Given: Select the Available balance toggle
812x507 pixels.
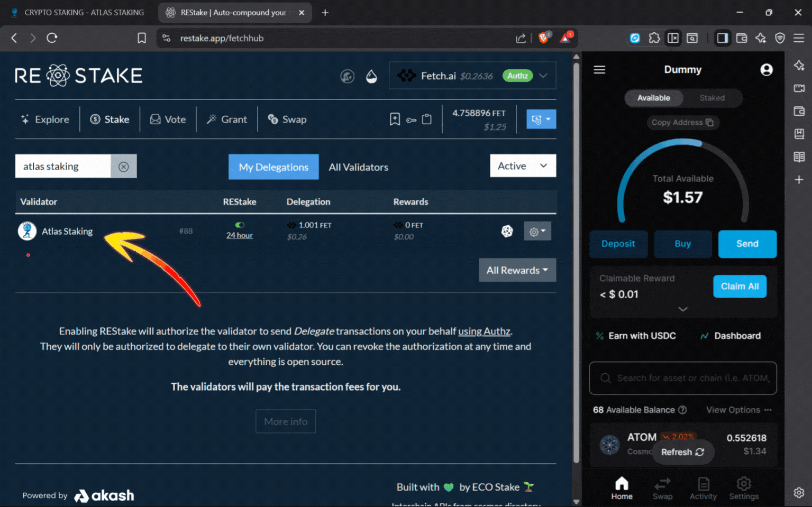Looking at the screenshot, I should click(653, 98).
